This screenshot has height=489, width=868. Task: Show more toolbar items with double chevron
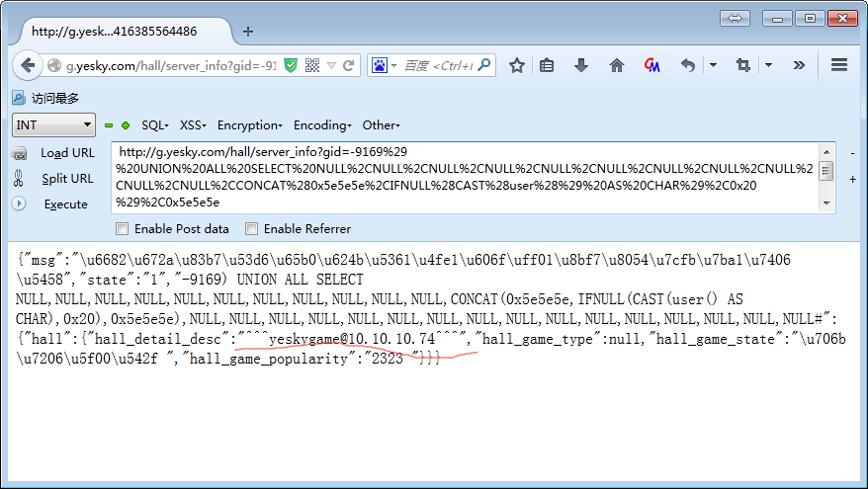(798, 65)
